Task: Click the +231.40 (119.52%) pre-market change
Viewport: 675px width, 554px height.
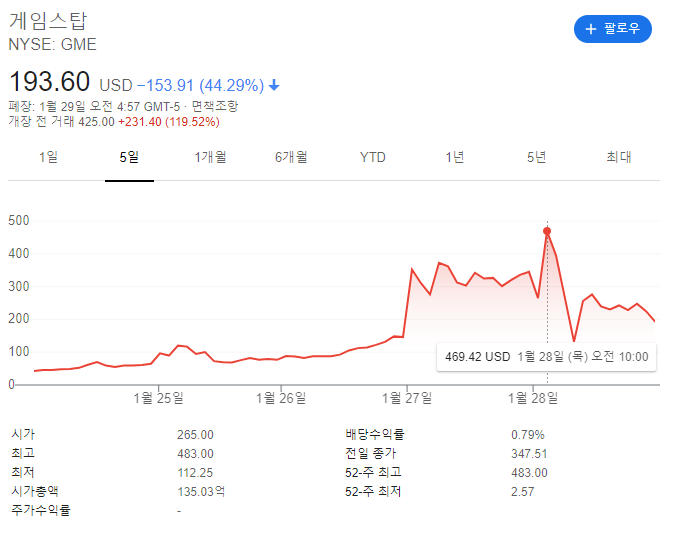Action: click(169, 122)
